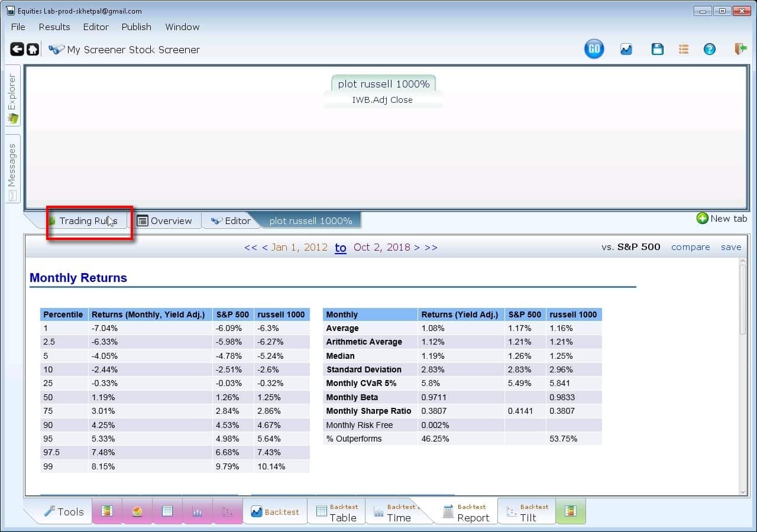Open help with the question mark icon

click(710, 50)
